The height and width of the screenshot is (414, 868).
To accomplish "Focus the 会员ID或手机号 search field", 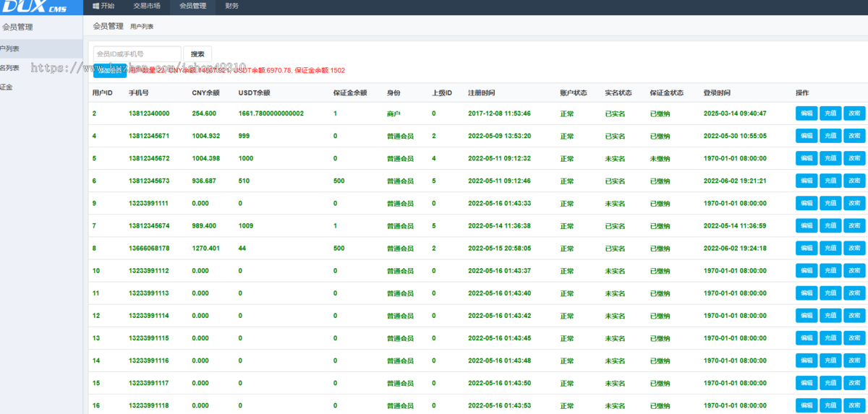I will point(137,53).
